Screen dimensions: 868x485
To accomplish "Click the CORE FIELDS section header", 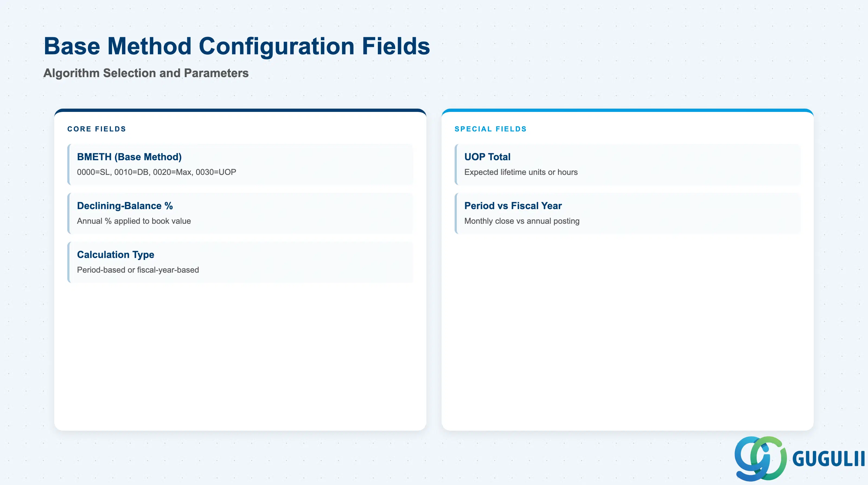I will point(97,129).
